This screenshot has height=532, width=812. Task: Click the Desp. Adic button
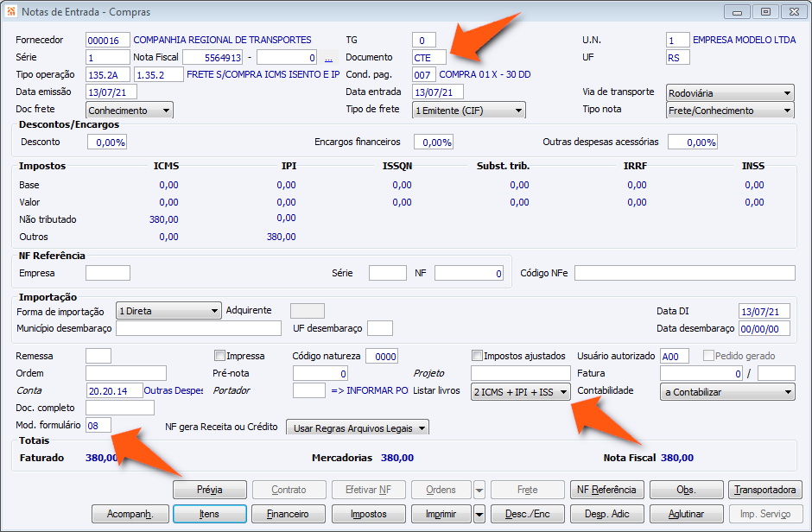coord(607,514)
